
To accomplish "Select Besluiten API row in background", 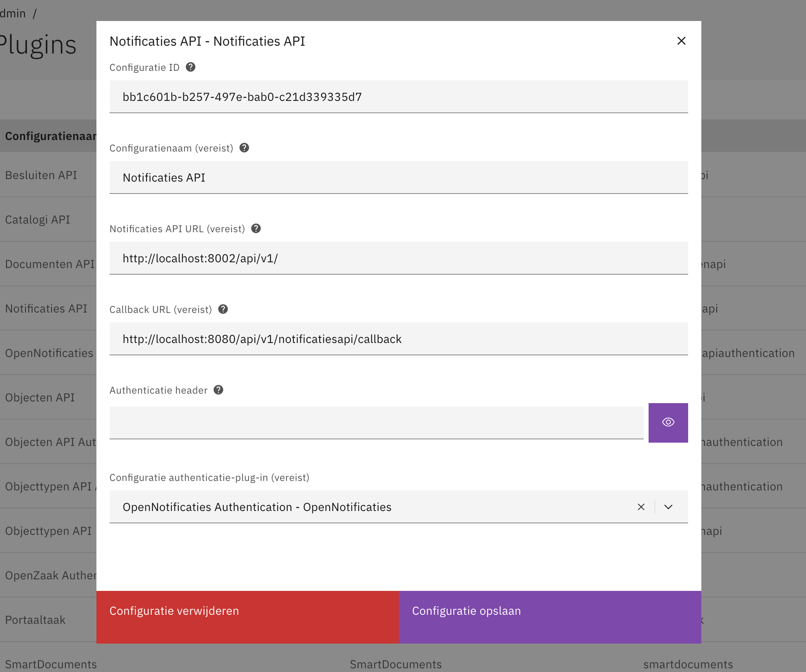I will [x=41, y=175].
